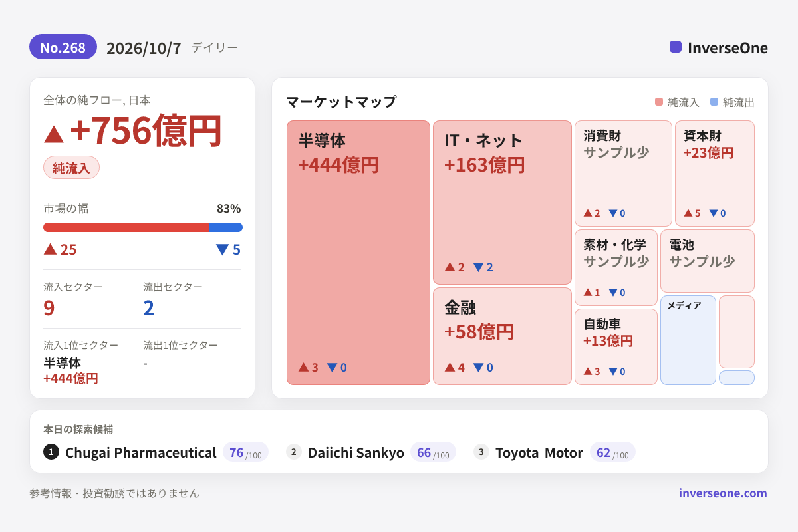Open the メディア sector tile

[x=688, y=340]
